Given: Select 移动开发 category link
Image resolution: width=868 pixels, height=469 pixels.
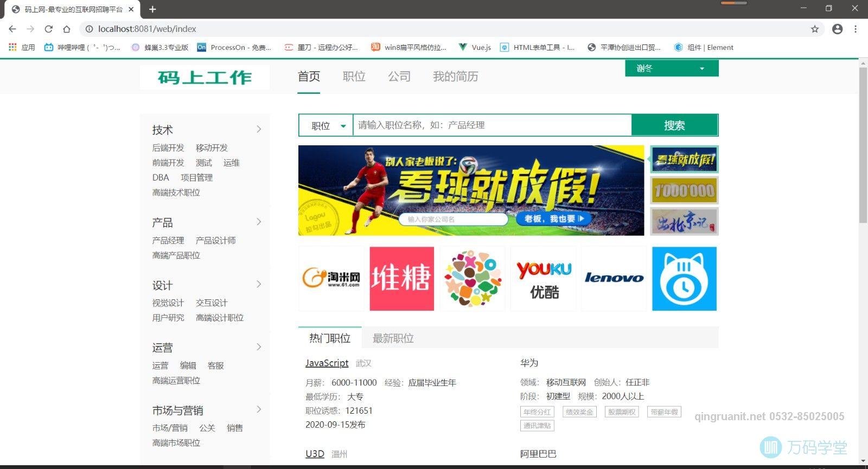Looking at the screenshot, I should [x=212, y=147].
